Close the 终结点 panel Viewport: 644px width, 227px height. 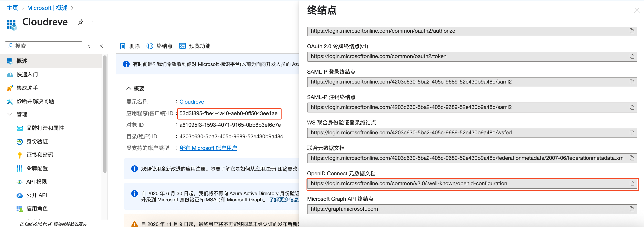click(x=637, y=10)
